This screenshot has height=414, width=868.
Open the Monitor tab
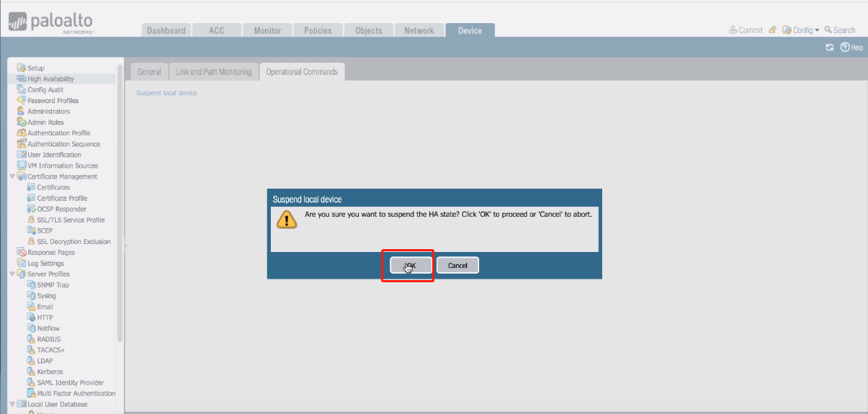[x=267, y=30]
